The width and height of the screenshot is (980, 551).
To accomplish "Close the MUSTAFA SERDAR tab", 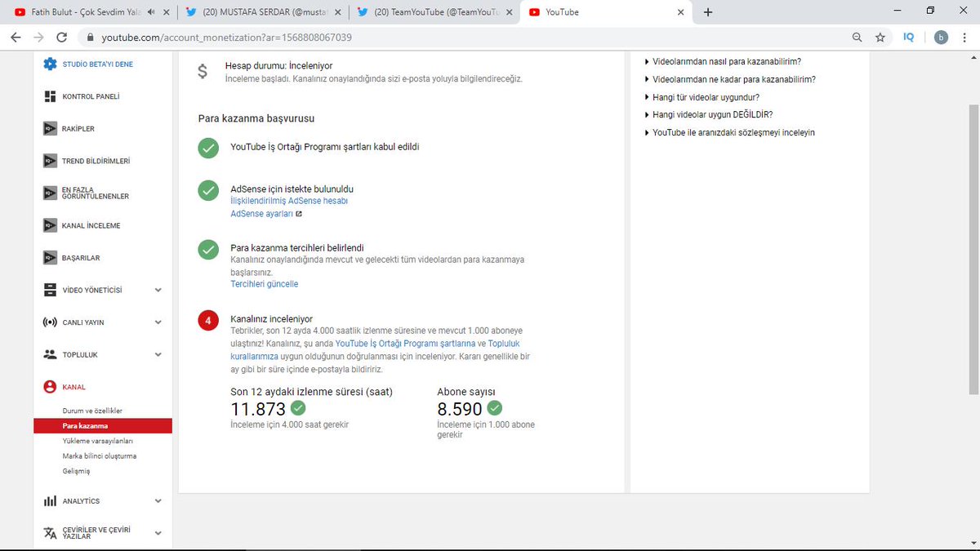I will coord(337,12).
